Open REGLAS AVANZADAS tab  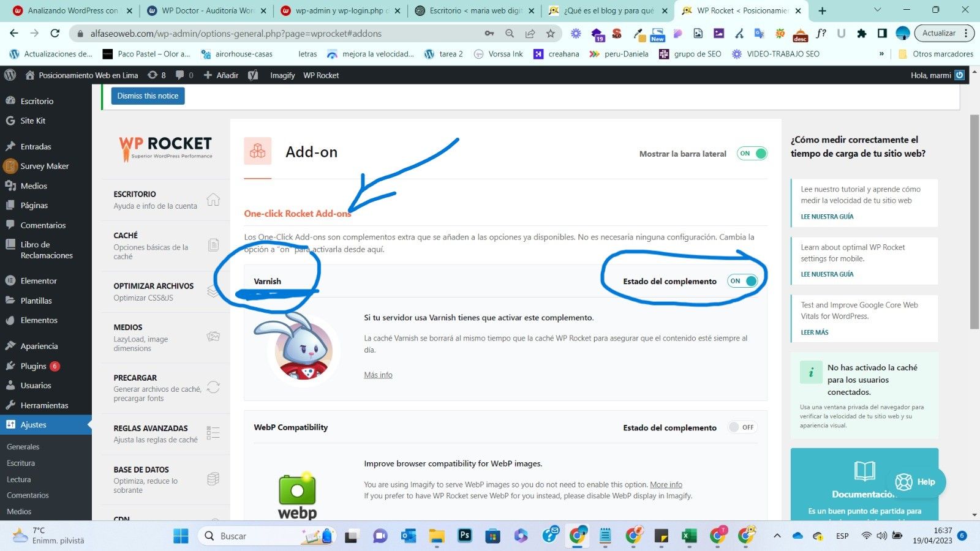(x=165, y=433)
